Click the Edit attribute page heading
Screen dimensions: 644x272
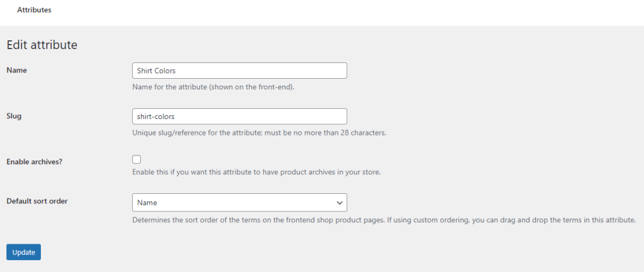42,45
